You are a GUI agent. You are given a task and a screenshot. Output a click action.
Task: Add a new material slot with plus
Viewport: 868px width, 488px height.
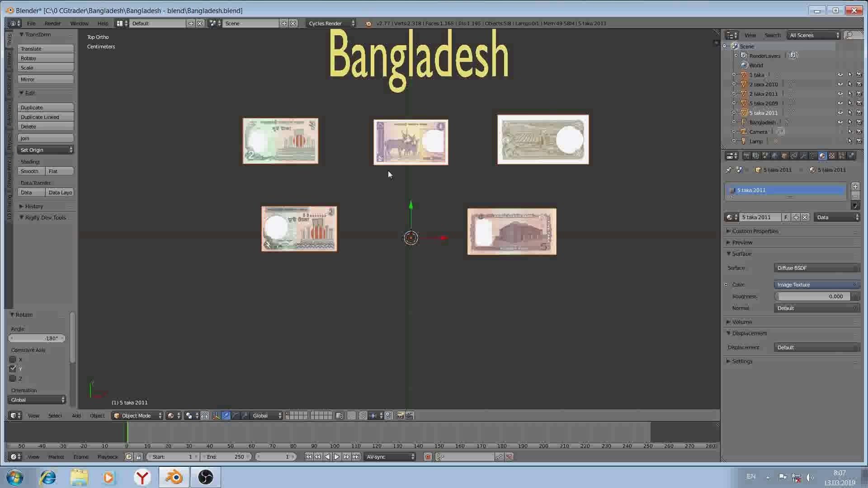[855, 186]
